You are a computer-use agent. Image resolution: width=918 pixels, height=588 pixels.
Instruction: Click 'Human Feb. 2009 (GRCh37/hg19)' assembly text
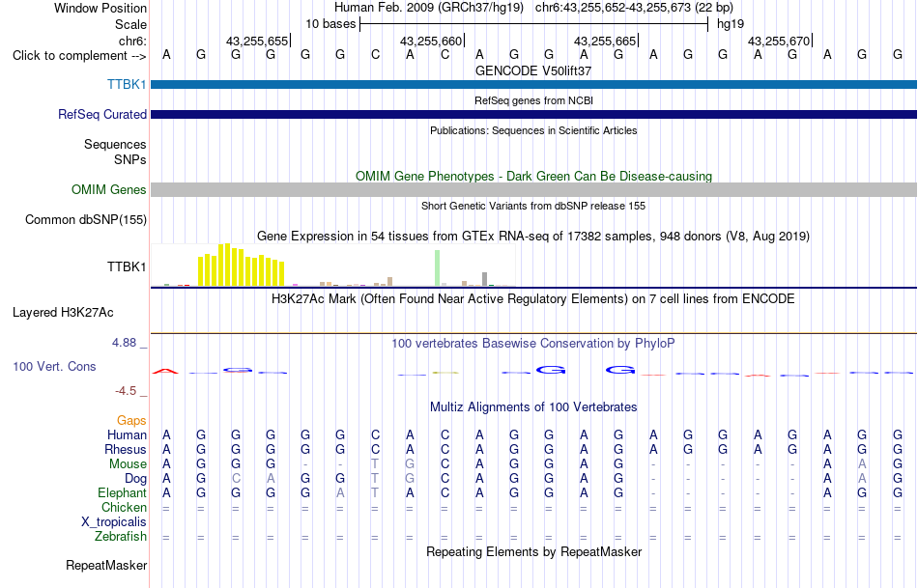pyautogui.click(x=431, y=8)
